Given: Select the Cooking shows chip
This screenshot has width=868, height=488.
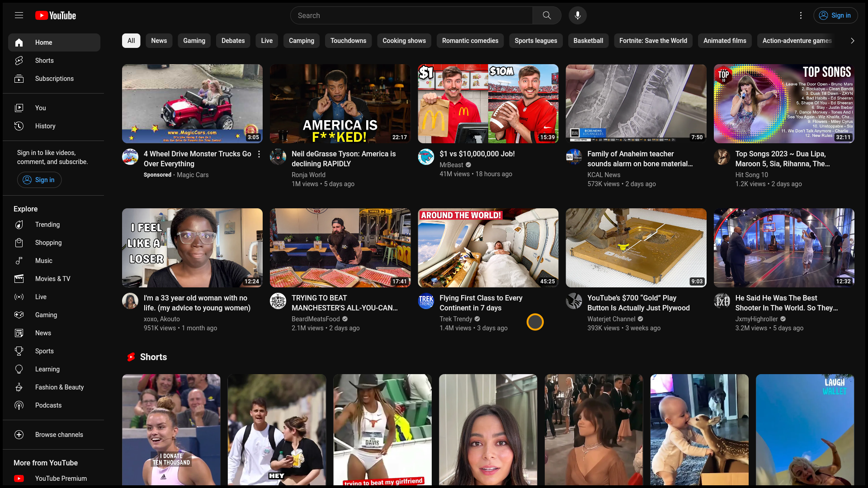Looking at the screenshot, I should (404, 41).
